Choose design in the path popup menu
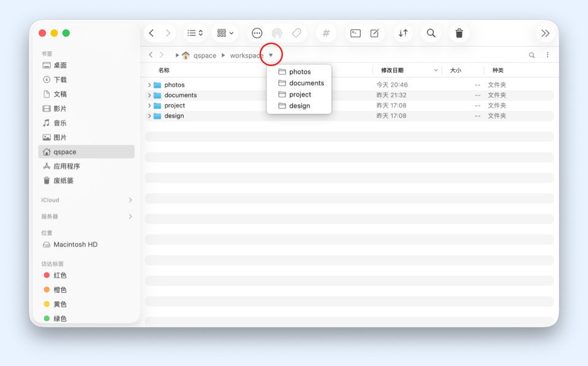Screen dimensions: 588x366 pos(300,106)
